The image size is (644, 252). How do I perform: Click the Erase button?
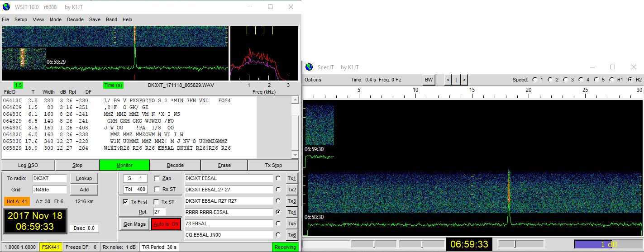click(224, 165)
